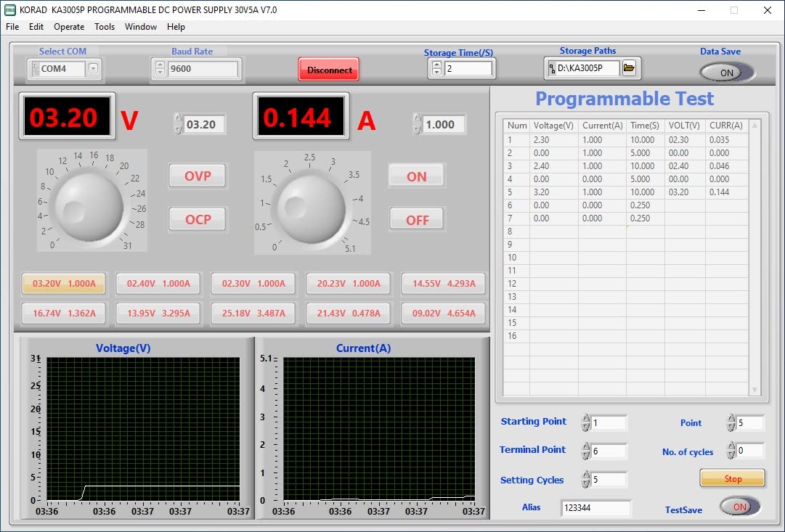Select preset 21.43V 0.478A

pos(349,314)
